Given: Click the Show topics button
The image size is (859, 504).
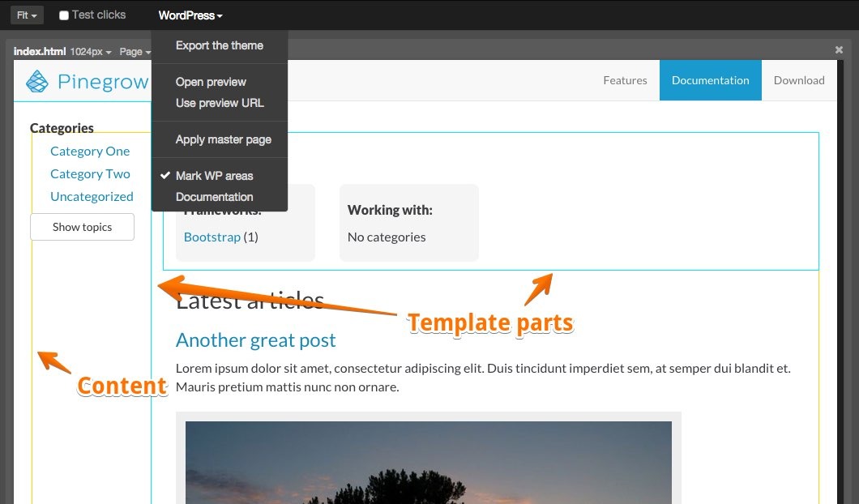Looking at the screenshot, I should pos(82,227).
